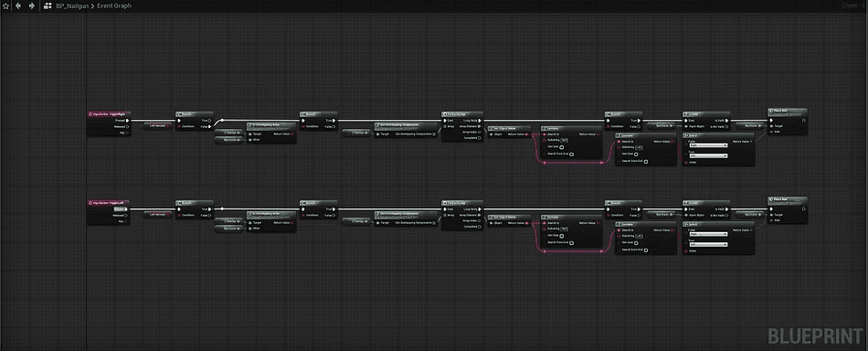Select the TriggerLeft input event node title
The image size is (868, 351).
[x=108, y=203]
